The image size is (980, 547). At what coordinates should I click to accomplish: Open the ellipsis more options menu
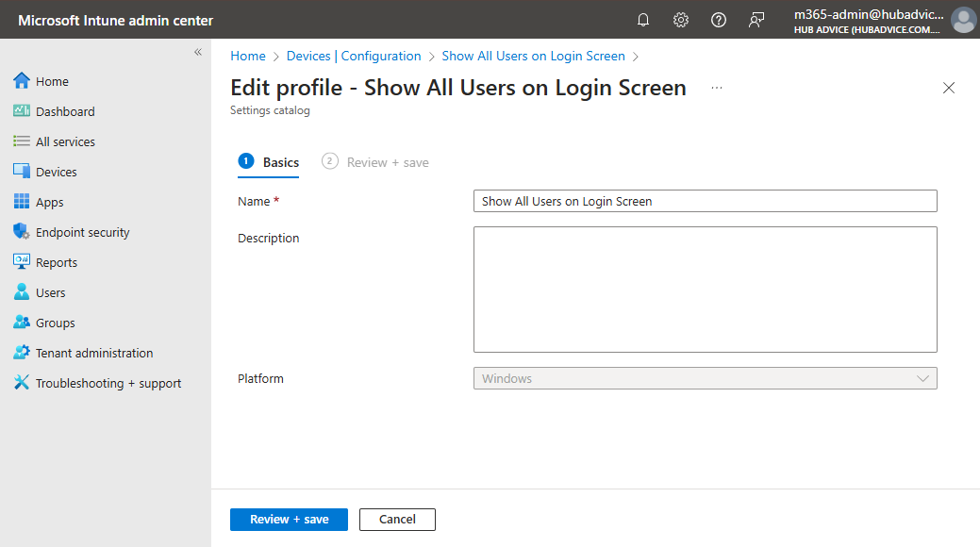(717, 88)
